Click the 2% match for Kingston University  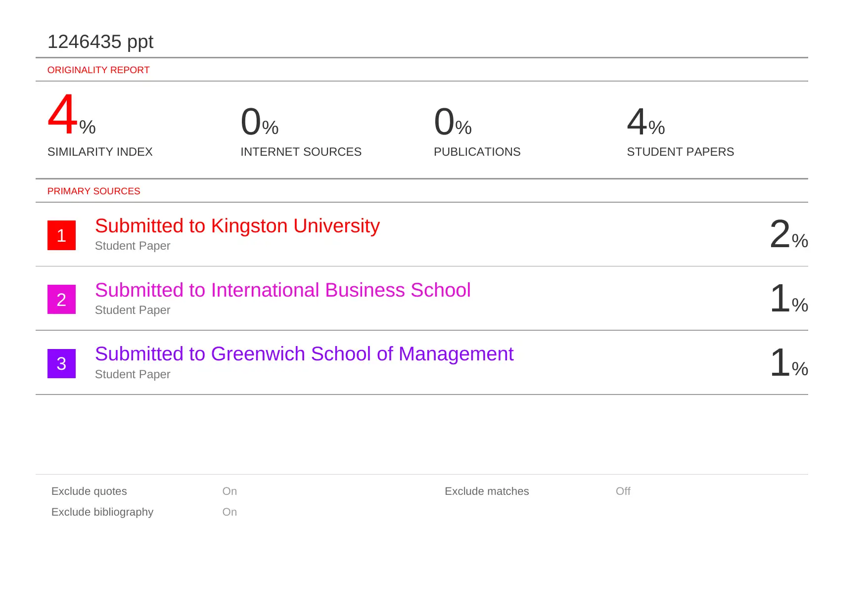(x=789, y=234)
